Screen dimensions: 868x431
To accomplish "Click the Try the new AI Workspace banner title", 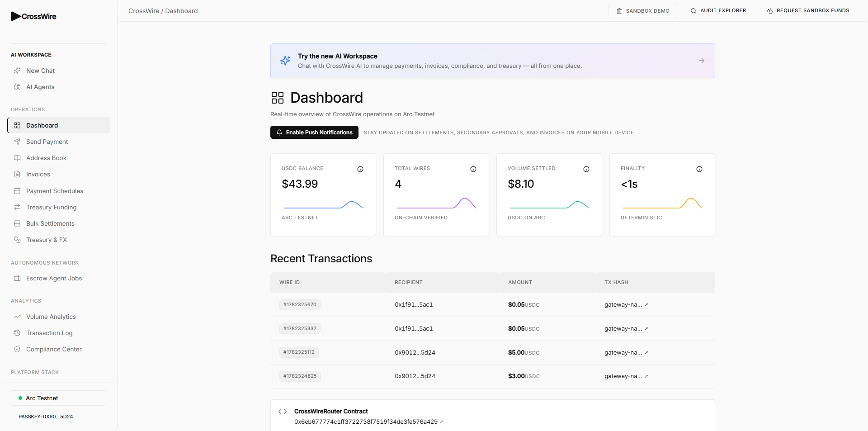I will click(x=338, y=56).
